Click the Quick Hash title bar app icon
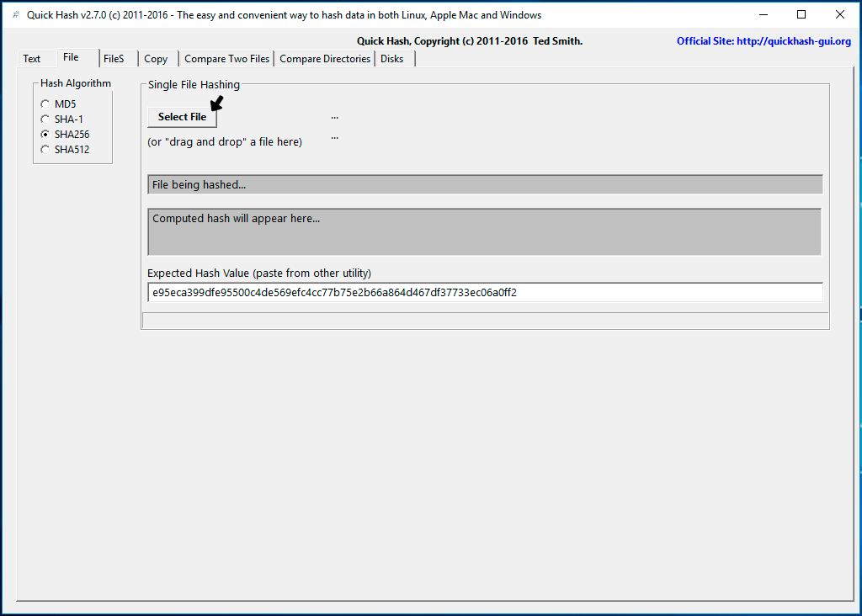862x616 pixels. (15, 15)
